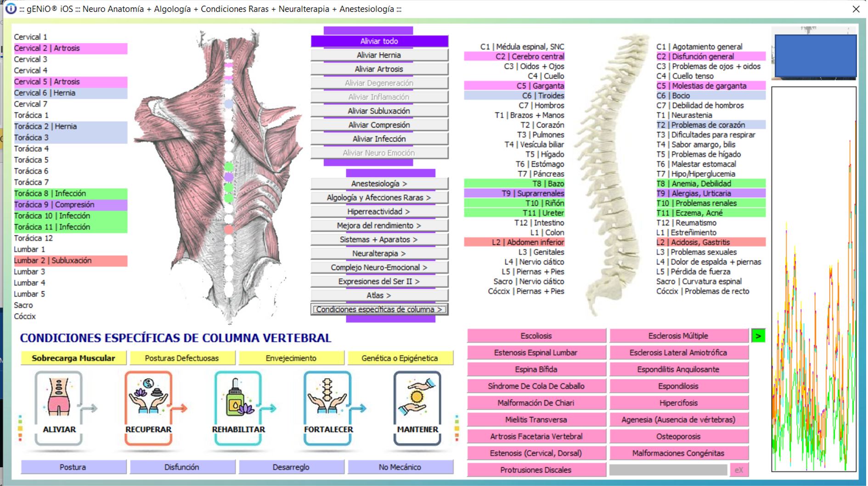This screenshot has height=486, width=868.
Task: Open Sistemas + Aparatos section
Action: [379, 240]
